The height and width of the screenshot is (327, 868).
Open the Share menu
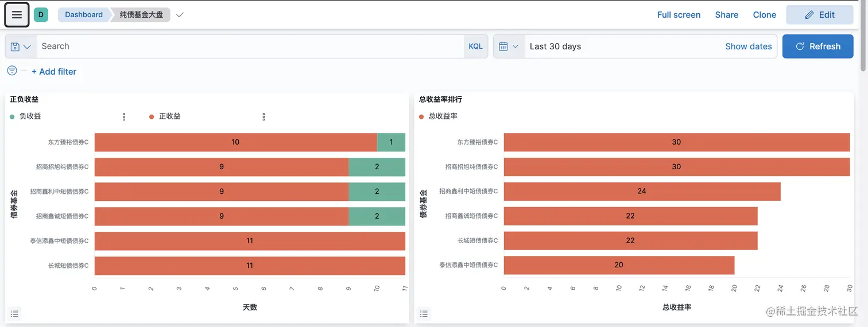point(726,15)
